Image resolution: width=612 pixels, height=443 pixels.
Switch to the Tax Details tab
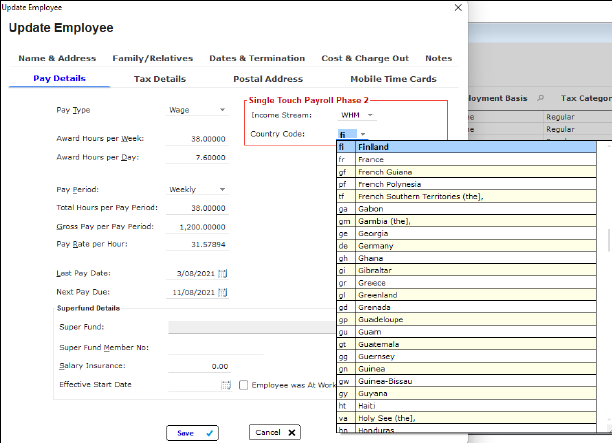[160, 79]
